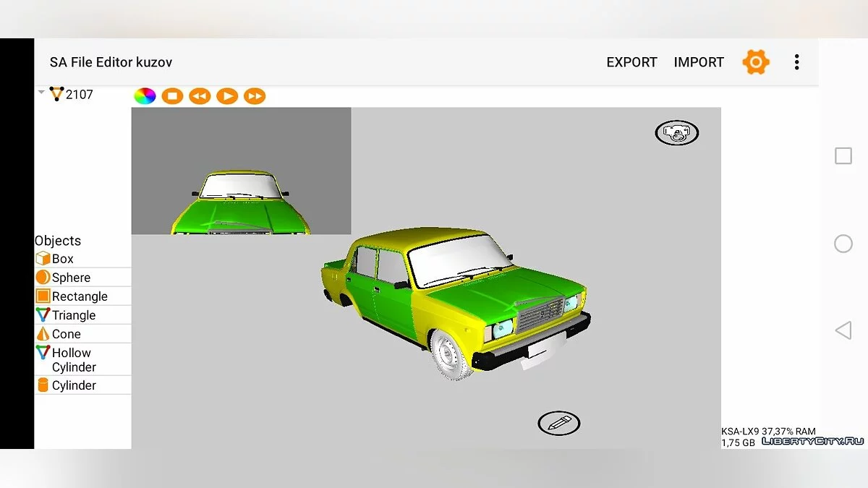Open the color wheel picker
The image size is (868, 488).
(x=145, y=95)
